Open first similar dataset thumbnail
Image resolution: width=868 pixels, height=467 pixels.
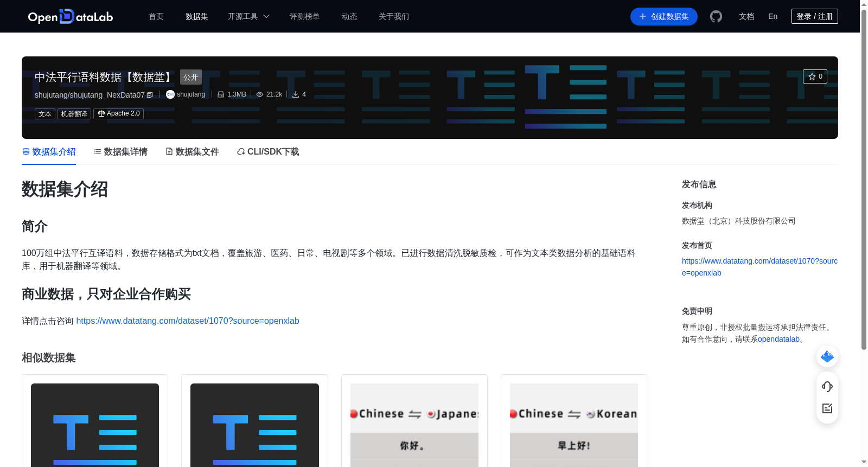(x=95, y=425)
